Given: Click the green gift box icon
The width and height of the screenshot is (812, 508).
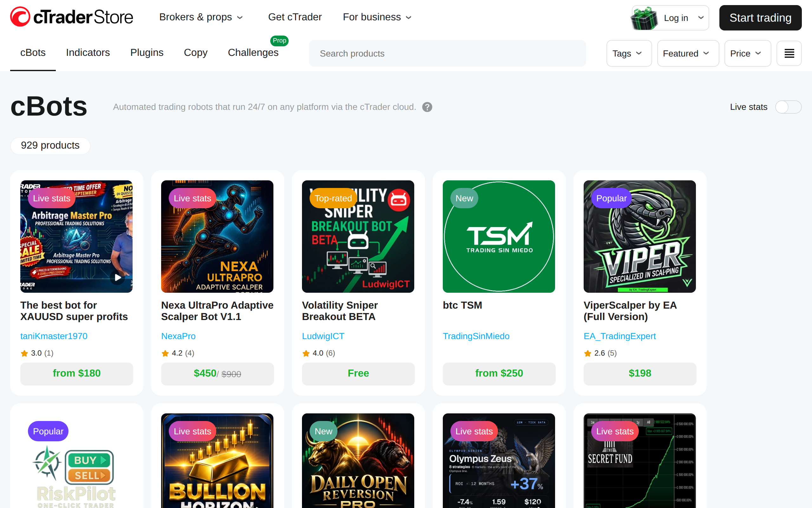Looking at the screenshot, I should click(644, 18).
